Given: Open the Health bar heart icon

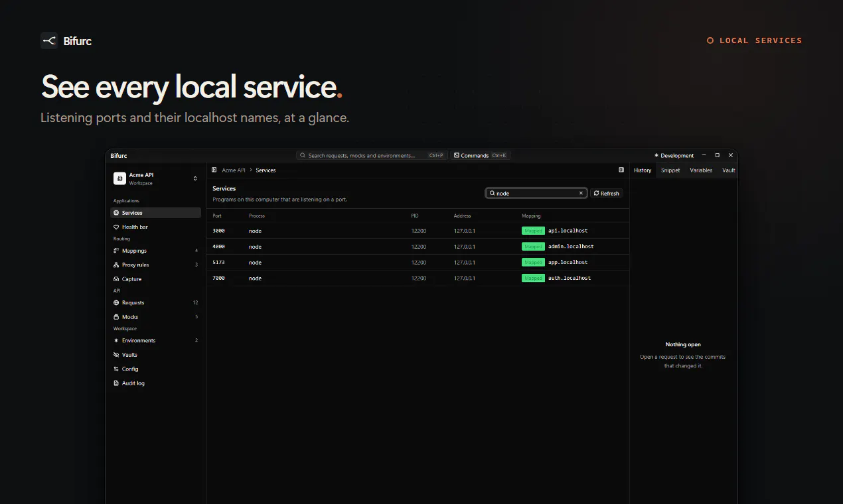Looking at the screenshot, I should [116, 227].
